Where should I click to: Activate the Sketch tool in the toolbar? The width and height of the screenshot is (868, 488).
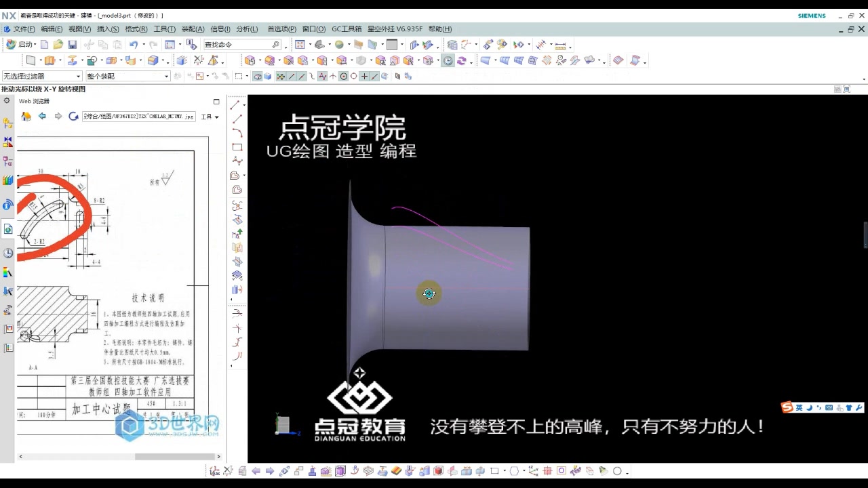[31, 60]
